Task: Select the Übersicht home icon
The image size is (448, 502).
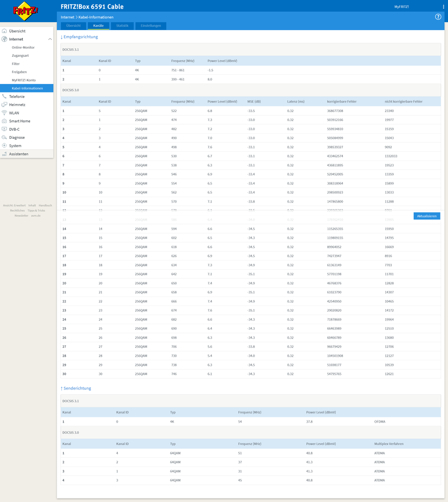Action: pos(5,31)
